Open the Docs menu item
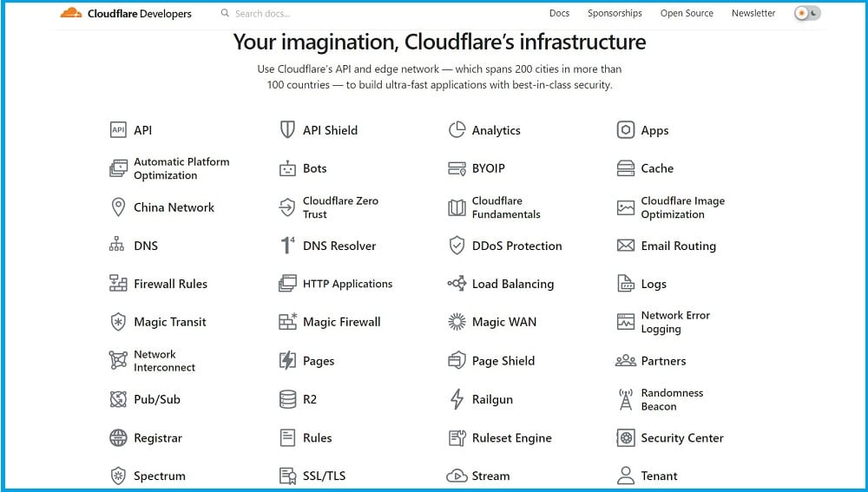The image size is (868, 492). [x=559, y=13]
